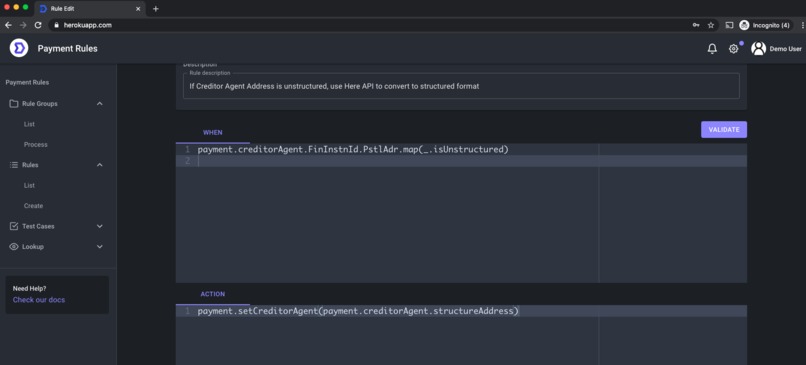806x365 pixels.
Task: Open Process under Rule Groups
Action: [35, 144]
